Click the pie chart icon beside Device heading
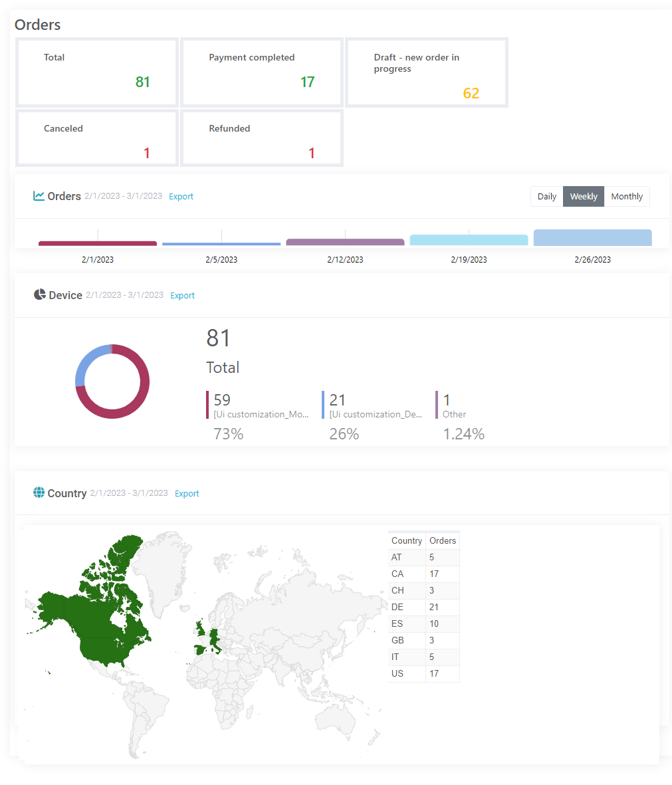This screenshot has height=785, width=672. coord(39,294)
